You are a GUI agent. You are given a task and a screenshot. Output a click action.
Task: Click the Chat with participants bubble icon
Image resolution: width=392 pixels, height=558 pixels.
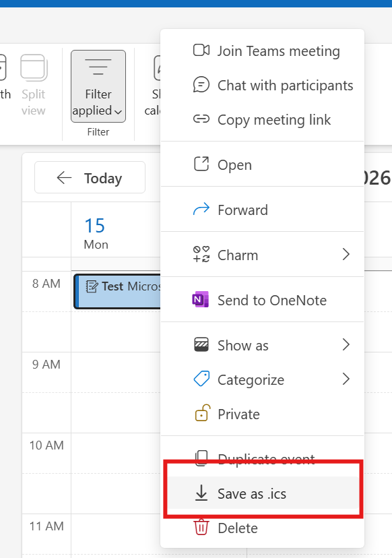[201, 85]
